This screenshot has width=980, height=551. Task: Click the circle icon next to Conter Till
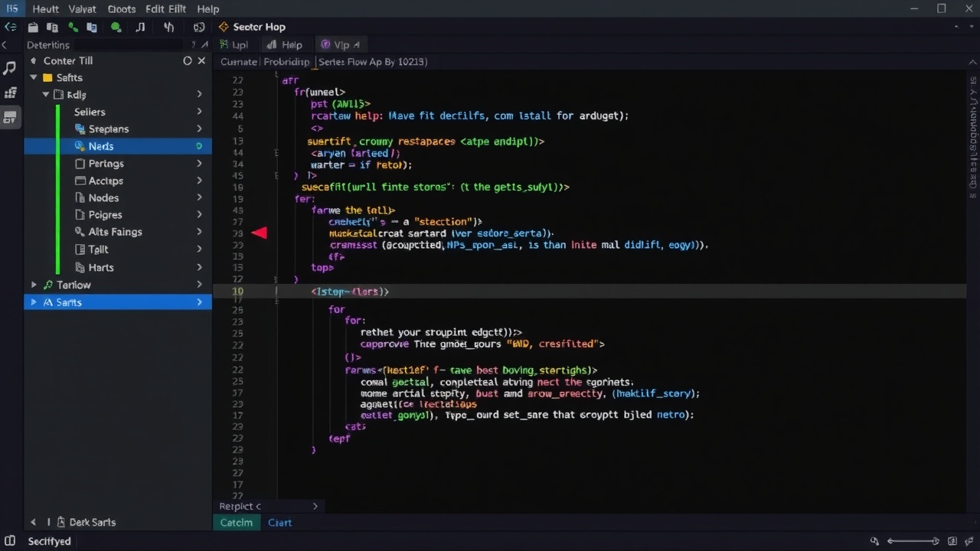[188, 60]
